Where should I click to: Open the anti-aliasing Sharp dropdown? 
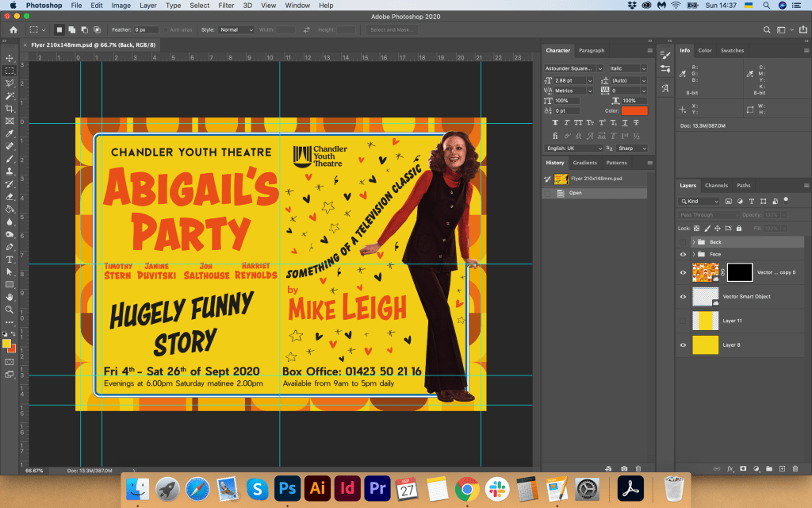tap(631, 148)
